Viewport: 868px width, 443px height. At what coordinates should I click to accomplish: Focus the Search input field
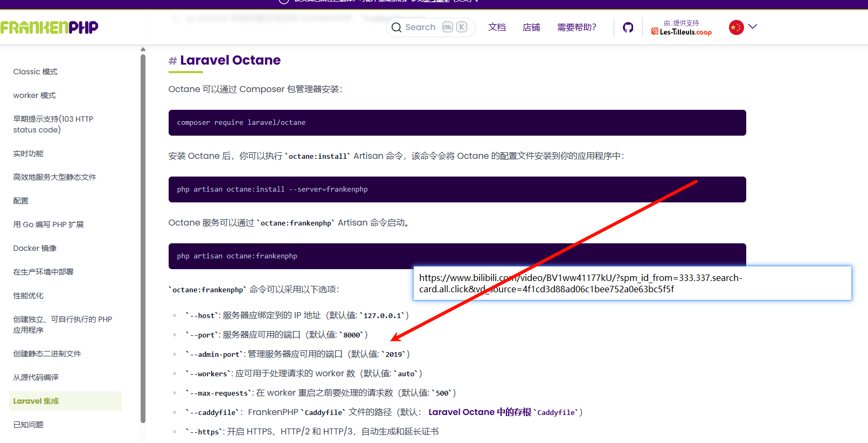click(x=421, y=27)
